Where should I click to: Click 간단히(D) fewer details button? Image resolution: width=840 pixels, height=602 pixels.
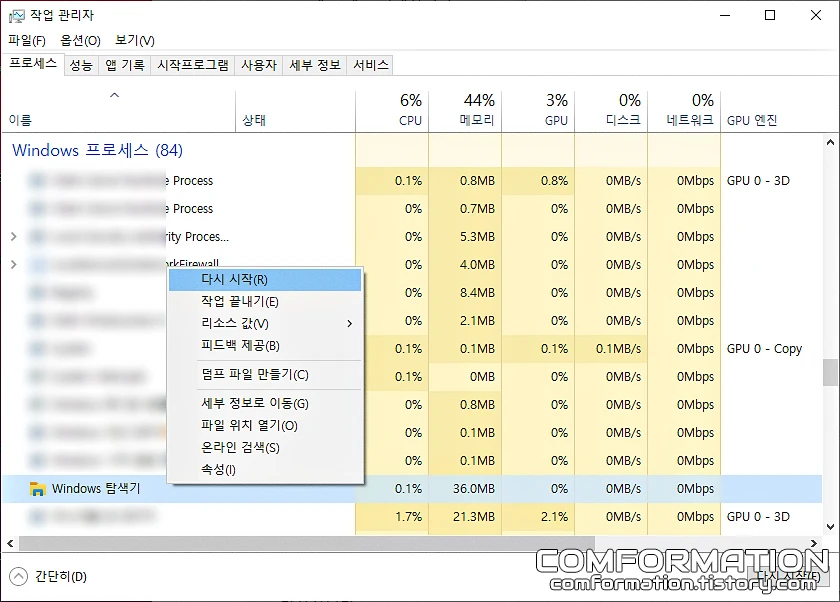point(48,577)
